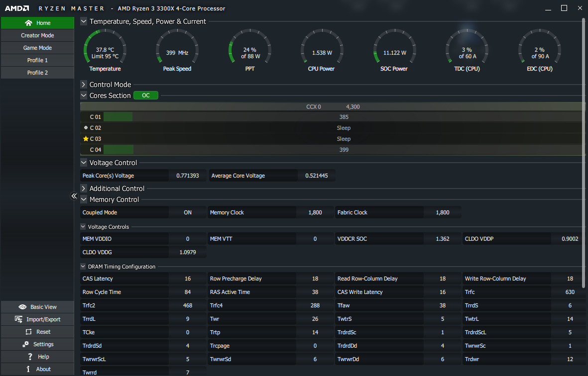Click the Import/Export icon
This screenshot has width=588, height=376.
point(18,319)
